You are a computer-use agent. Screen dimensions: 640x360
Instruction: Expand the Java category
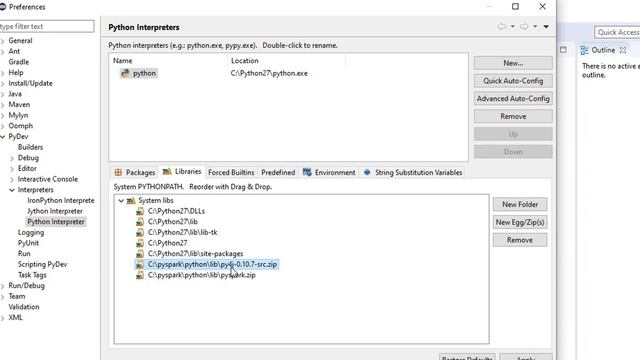click(3, 94)
